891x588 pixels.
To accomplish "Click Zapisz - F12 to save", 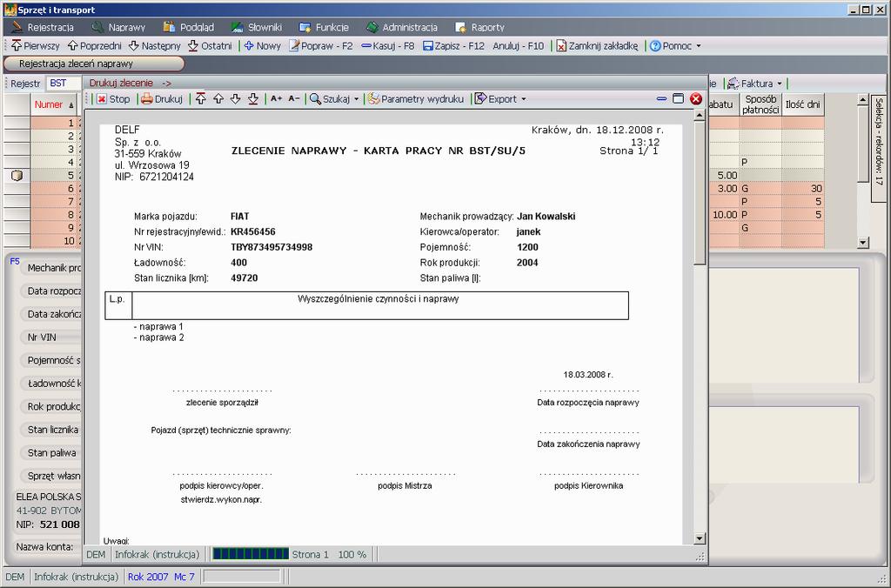I will coord(454,45).
